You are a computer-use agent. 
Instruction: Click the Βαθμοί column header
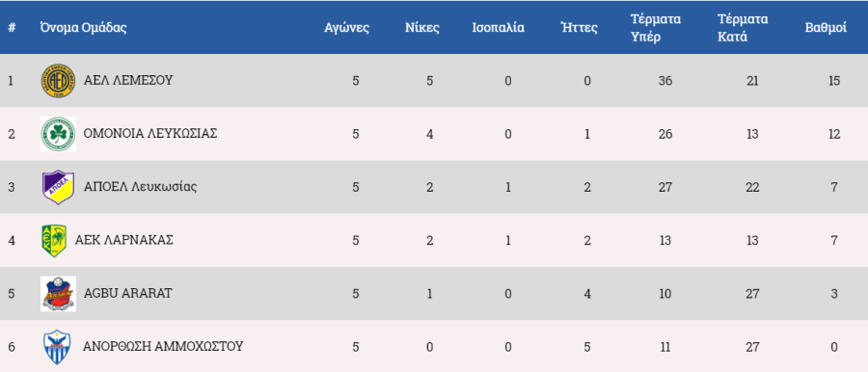point(826,28)
